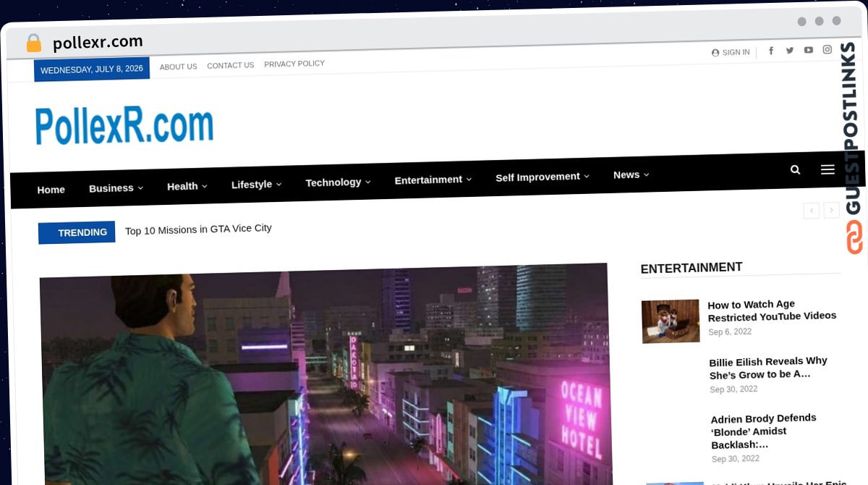Click the ENTERTAINMENT section heading
Screen dimensions: 868x485
692,268
